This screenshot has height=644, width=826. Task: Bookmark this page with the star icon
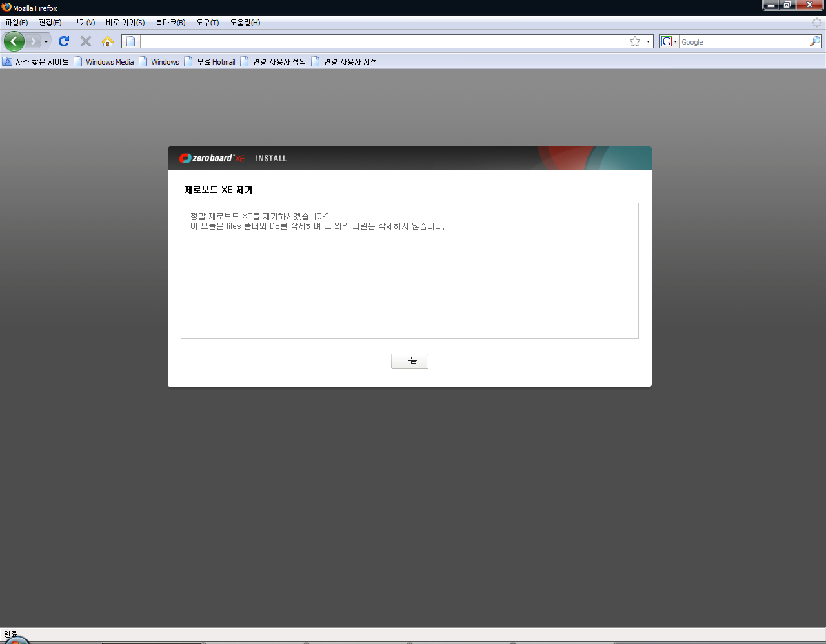(x=635, y=41)
